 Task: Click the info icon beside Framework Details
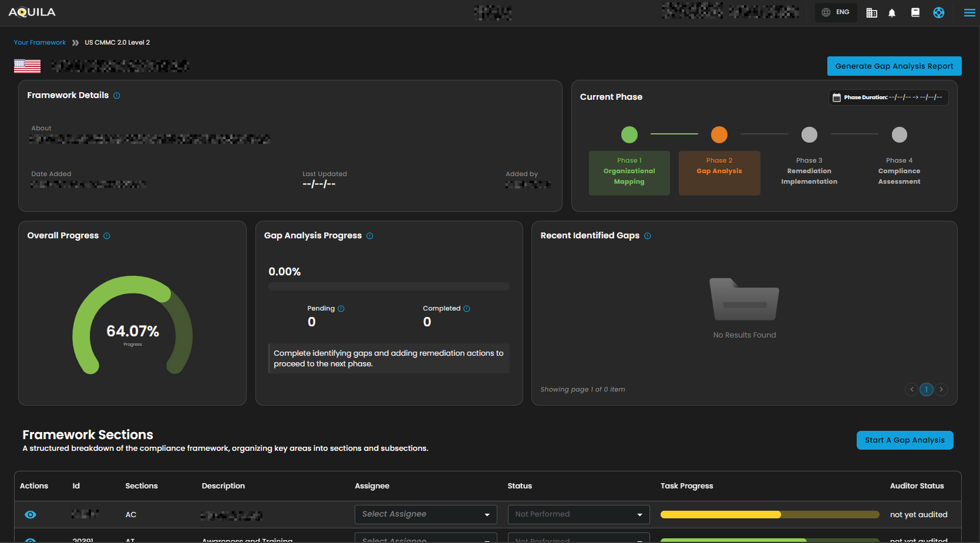(x=117, y=96)
